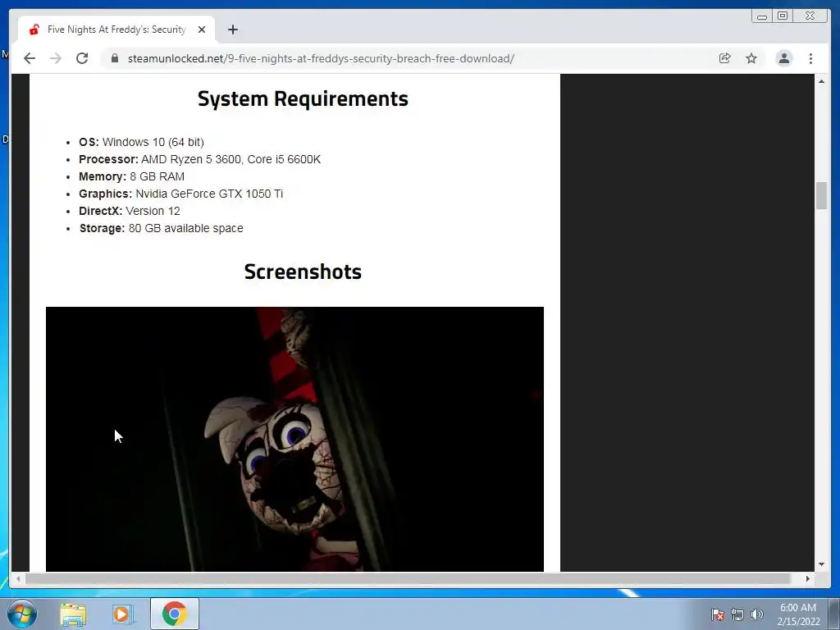Open Windows Explorer from taskbar
840x630 pixels.
coord(73,614)
